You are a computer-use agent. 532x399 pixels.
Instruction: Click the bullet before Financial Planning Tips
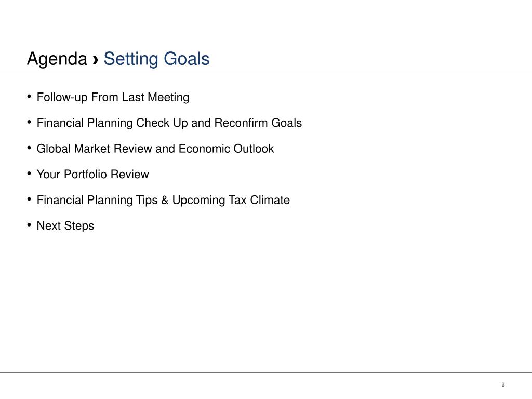(29, 199)
